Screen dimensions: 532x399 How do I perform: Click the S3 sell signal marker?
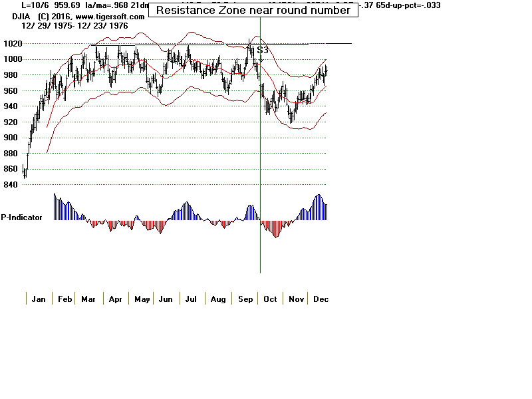(x=263, y=50)
